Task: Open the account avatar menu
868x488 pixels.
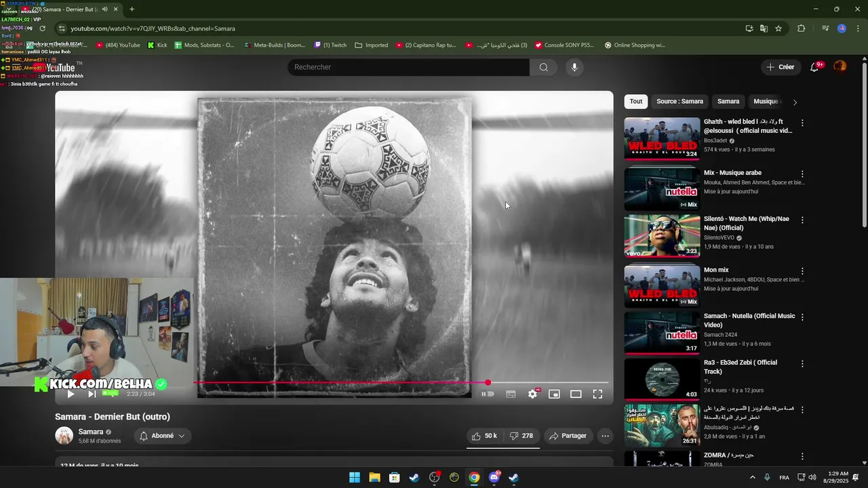Action: coord(840,66)
